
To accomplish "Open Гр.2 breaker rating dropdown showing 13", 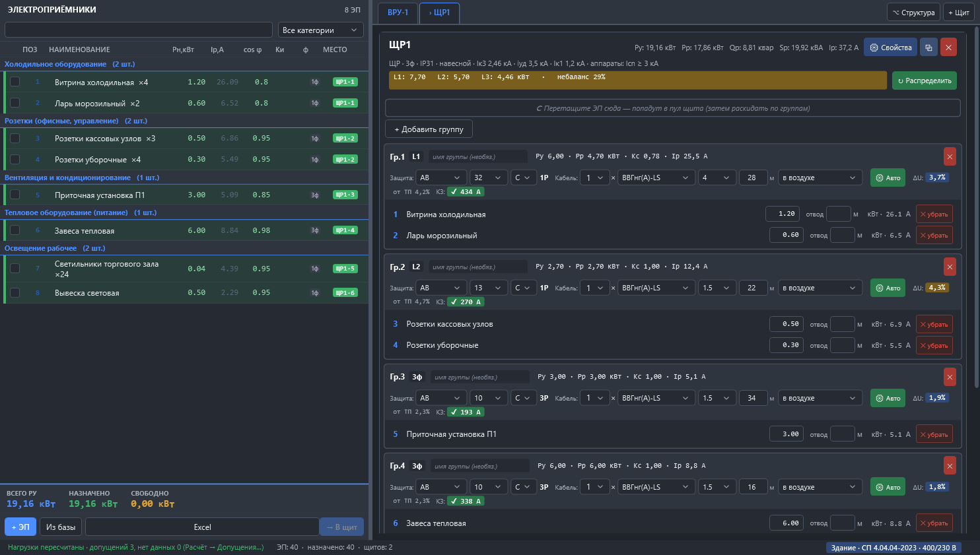I will coord(488,288).
